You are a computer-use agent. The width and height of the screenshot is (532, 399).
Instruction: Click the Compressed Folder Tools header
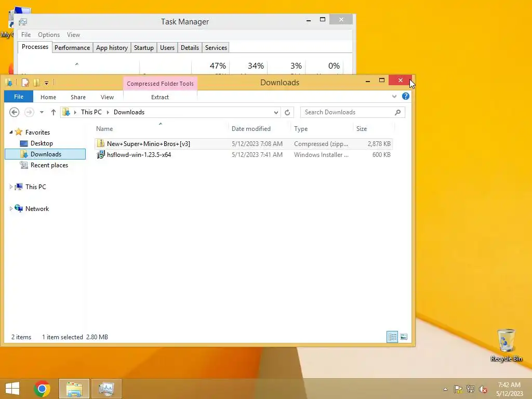coord(160,84)
